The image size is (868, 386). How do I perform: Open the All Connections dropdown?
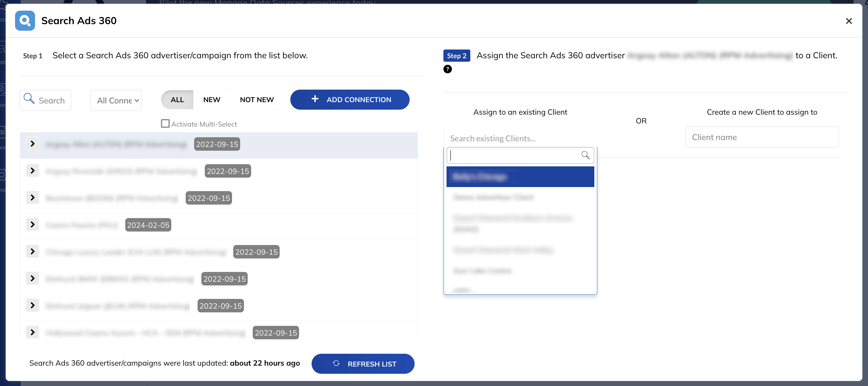(x=116, y=100)
